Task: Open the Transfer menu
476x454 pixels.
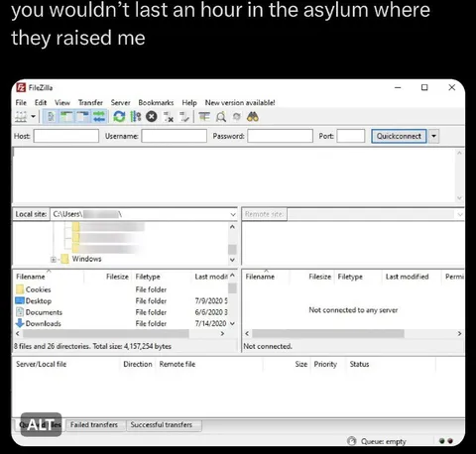Action: point(90,103)
